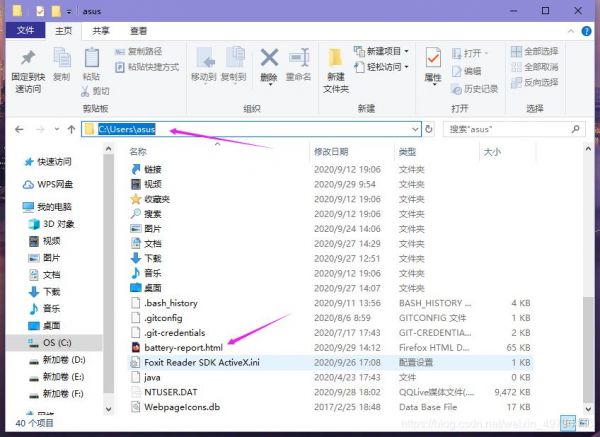The height and width of the screenshot is (437, 600).
Task: Click the Help question mark icon
Action: [586, 31]
